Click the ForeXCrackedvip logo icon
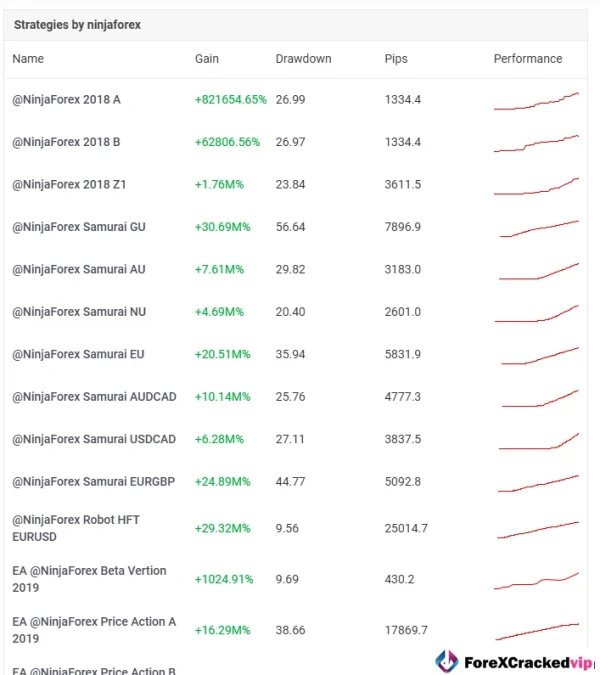Viewport: 600px width, 675px height. (446, 661)
